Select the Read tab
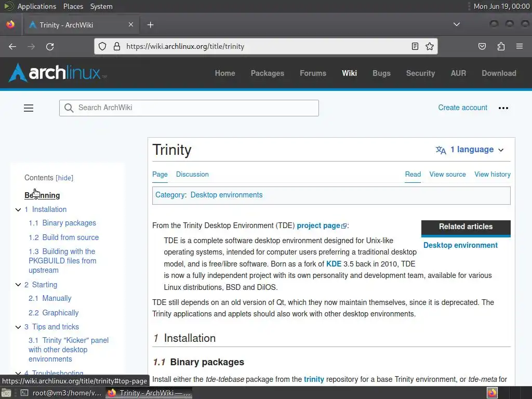 click(x=413, y=174)
